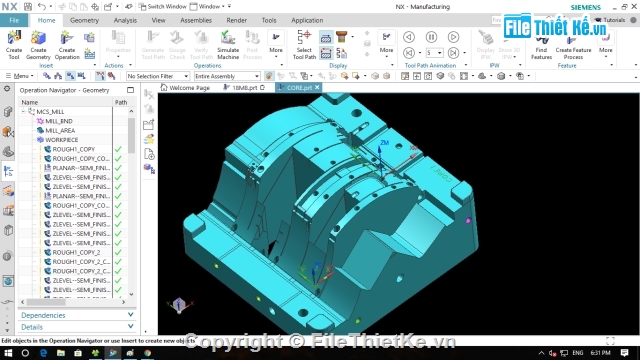Open Operation Navigator resource bar tab
Viewport: 640px width, 360px height.
tap(8, 171)
